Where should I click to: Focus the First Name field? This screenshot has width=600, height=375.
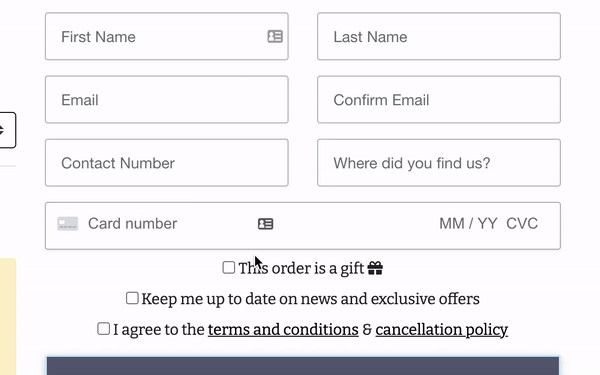pos(167,36)
